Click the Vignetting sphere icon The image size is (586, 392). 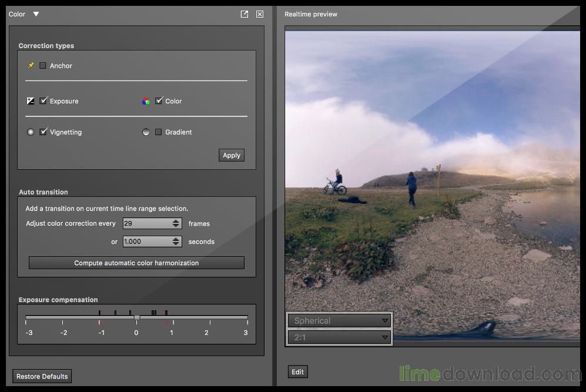click(x=30, y=132)
